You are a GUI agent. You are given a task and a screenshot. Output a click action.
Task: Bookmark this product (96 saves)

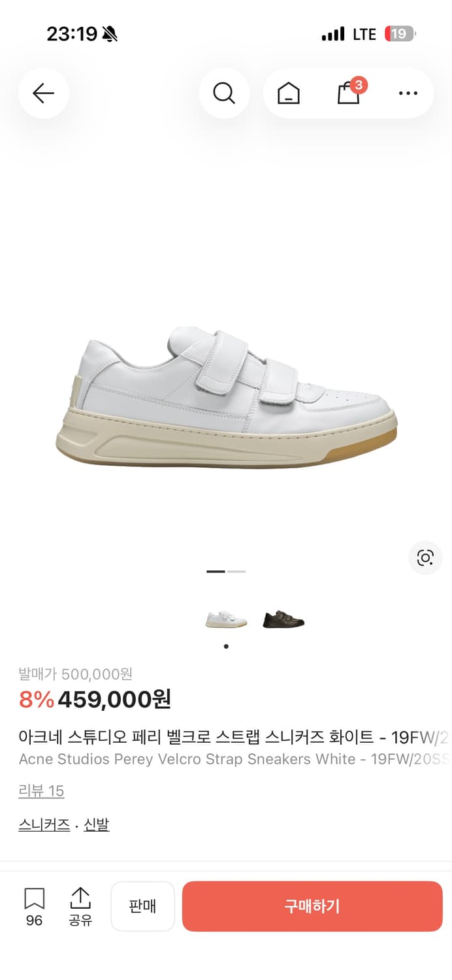34,906
